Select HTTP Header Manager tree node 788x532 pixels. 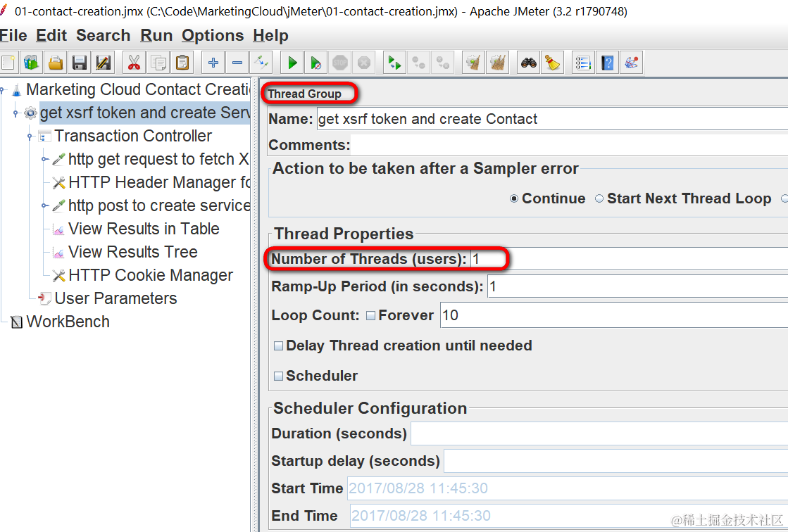click(159, 182)
